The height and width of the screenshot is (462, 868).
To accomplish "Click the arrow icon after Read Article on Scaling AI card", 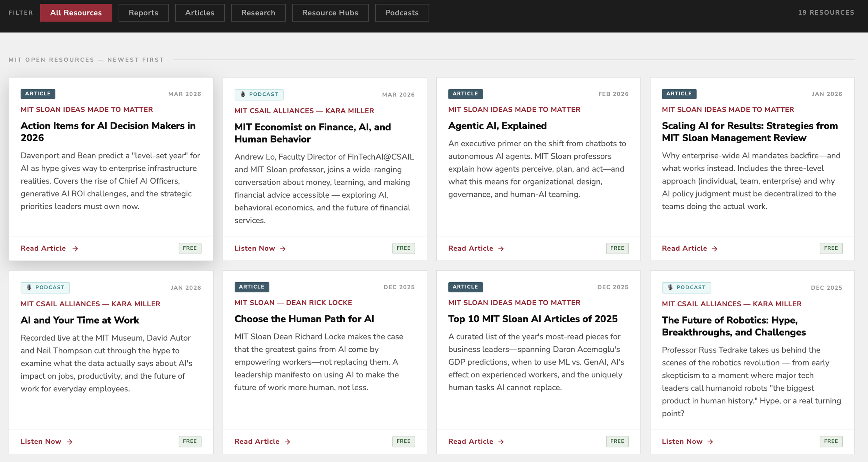I will (715, 248).
